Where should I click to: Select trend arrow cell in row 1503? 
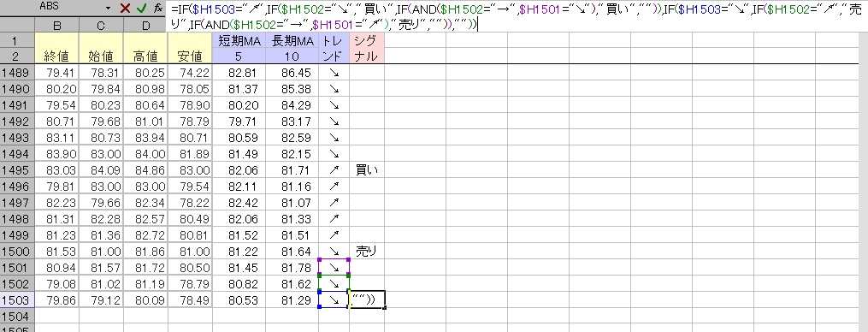[x=334, y=299]
